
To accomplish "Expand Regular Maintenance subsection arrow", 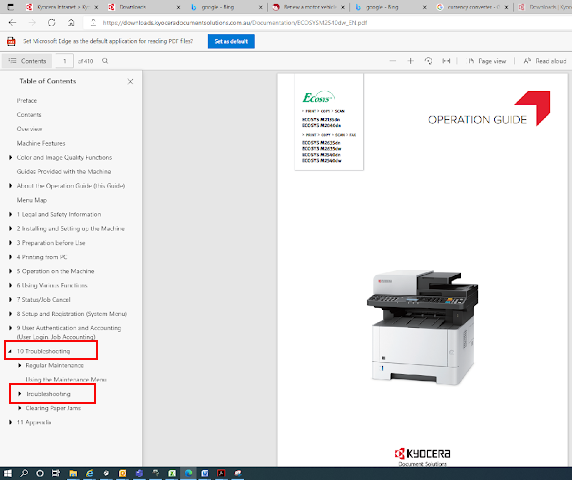I will 20,365.
